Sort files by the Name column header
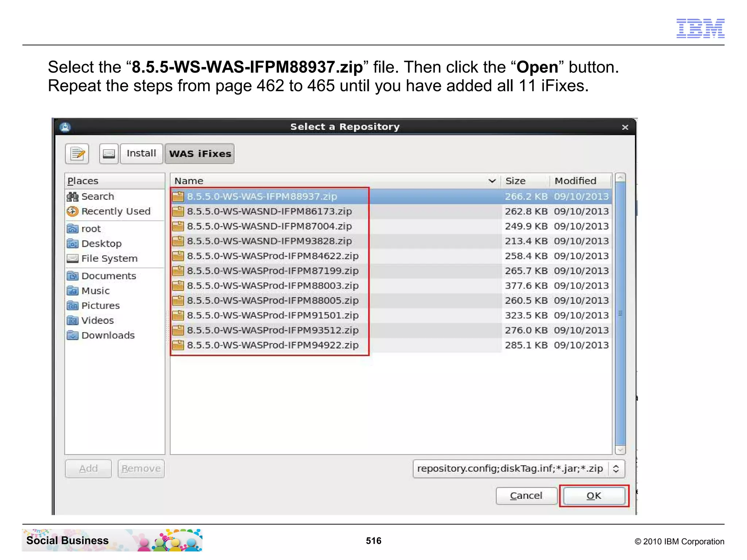Image resolution: width=747 pixels, height=560 pixels. tap(335, 181)
